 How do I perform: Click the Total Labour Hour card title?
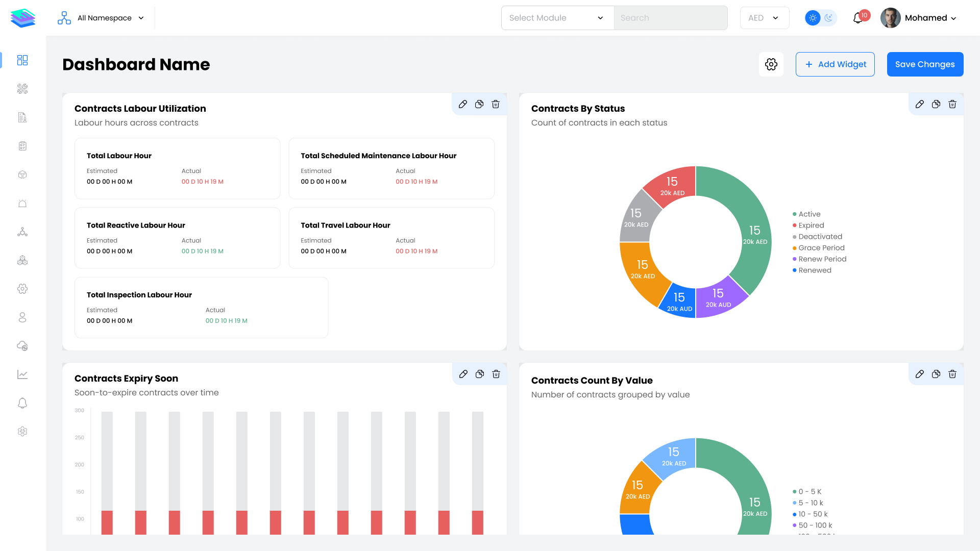pyautogui.click(x=119, y=156)
